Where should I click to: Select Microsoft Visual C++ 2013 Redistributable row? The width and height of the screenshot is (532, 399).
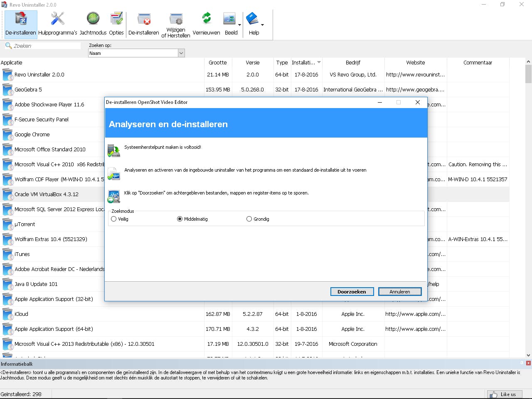pyautogui.click(x=254, y=344)
